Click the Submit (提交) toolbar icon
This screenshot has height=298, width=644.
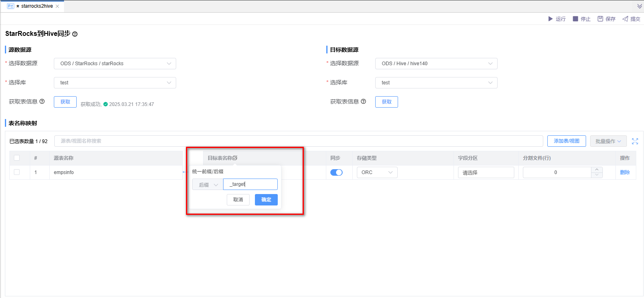tap(625, 19)
